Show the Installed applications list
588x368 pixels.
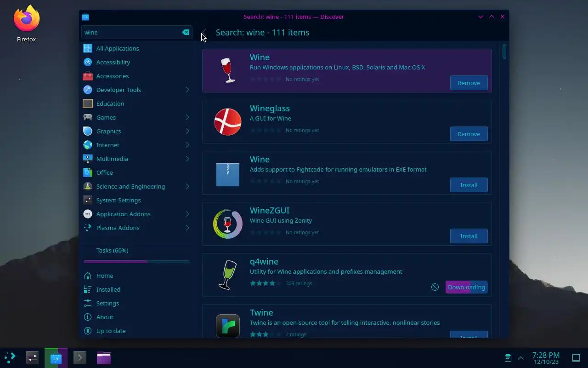click(136, 289)
